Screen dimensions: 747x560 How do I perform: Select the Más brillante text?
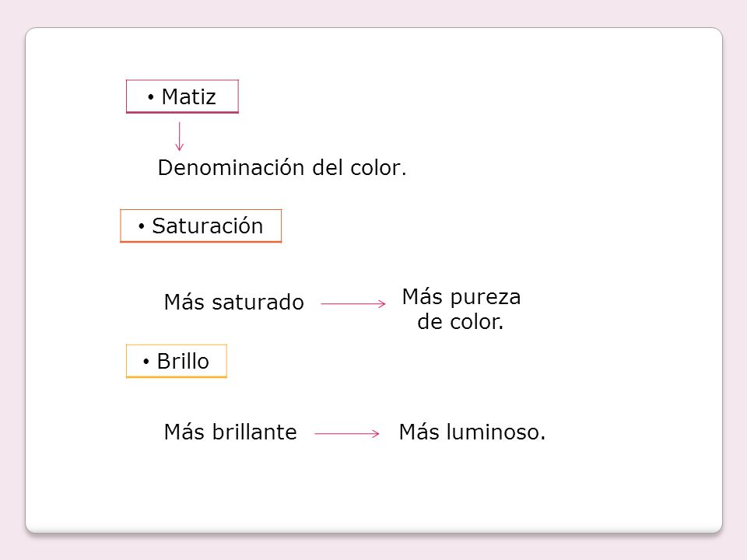[230, 432]
